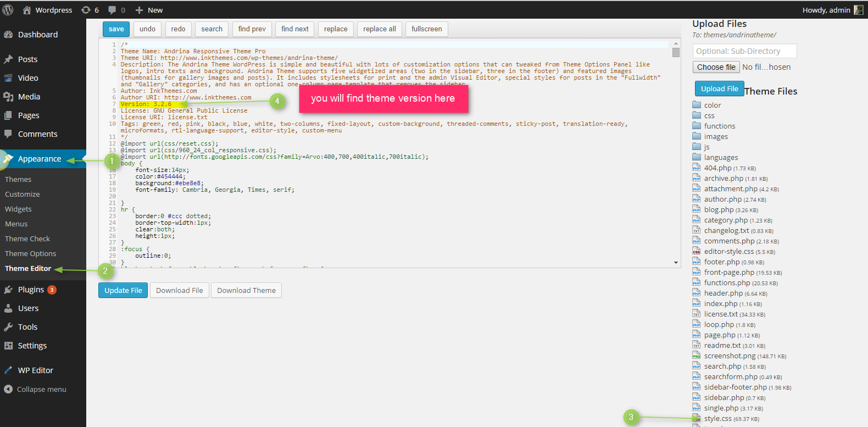This screenshot has width=868, height=427.
Task: Click the code editor scroll down arrow
Action: pos(676,263)
